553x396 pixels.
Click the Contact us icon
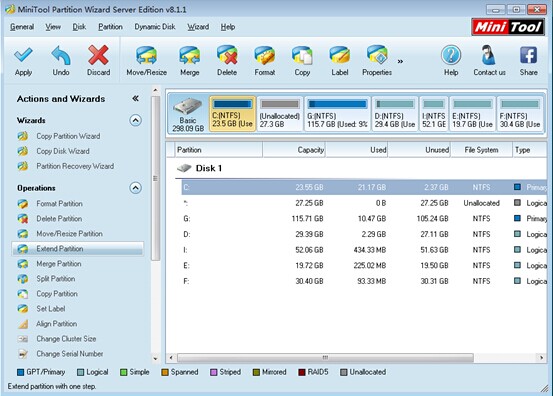(x=489, y=55)
